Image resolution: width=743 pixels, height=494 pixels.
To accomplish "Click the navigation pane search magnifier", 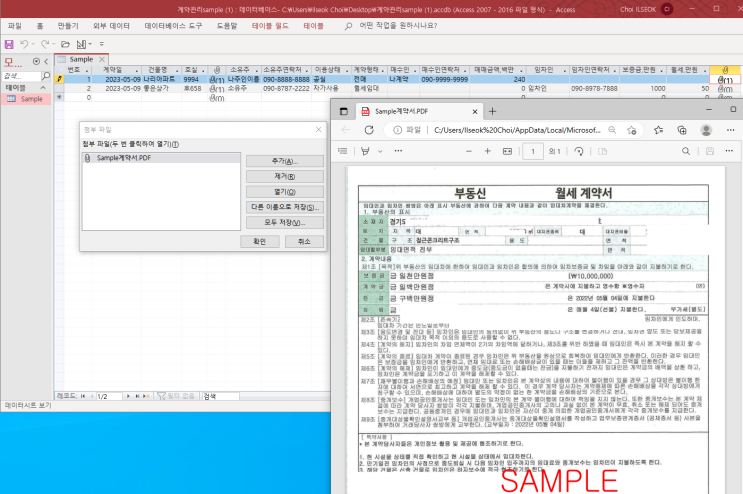I will click(x=46, y=76).
